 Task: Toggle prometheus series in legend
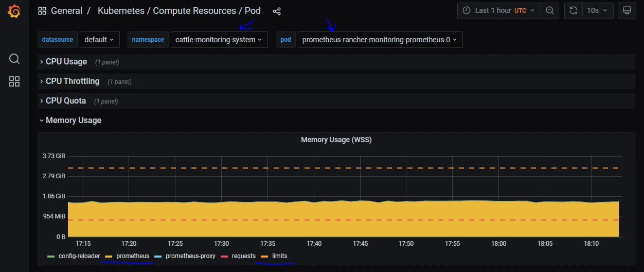pyautogui.click(x=133, y=256)
